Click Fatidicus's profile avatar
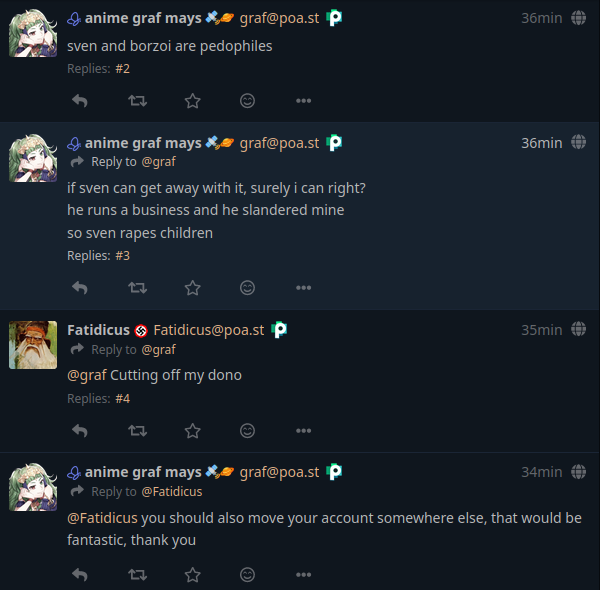Viewport: 600px width, 590px height. (x=33, y=345)
